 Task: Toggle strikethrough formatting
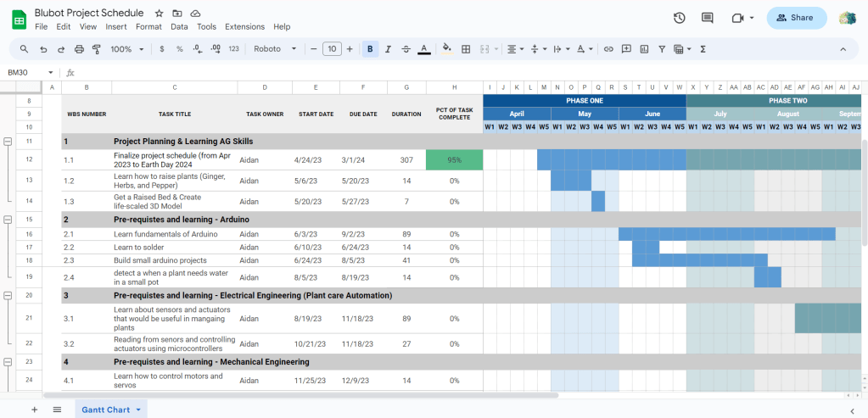[406, 49]
